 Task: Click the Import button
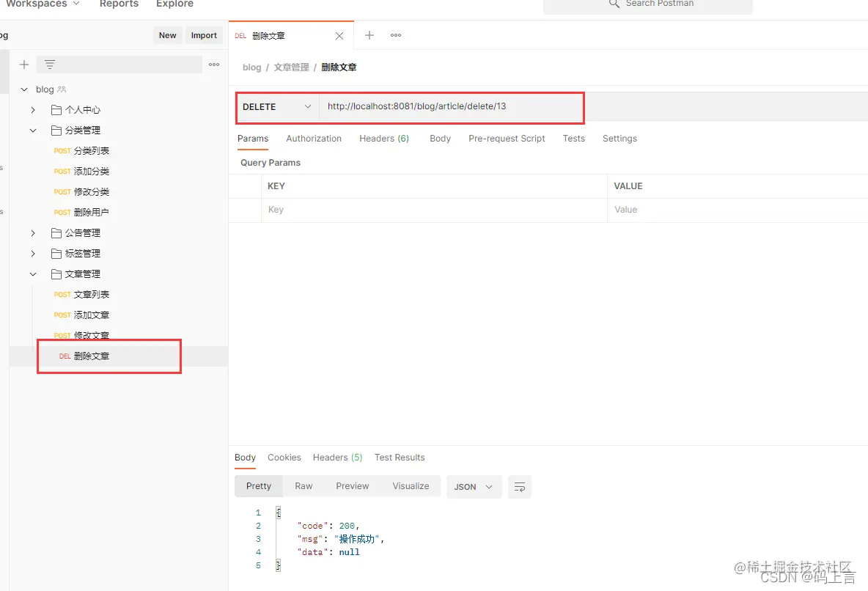tap(204, 35)
